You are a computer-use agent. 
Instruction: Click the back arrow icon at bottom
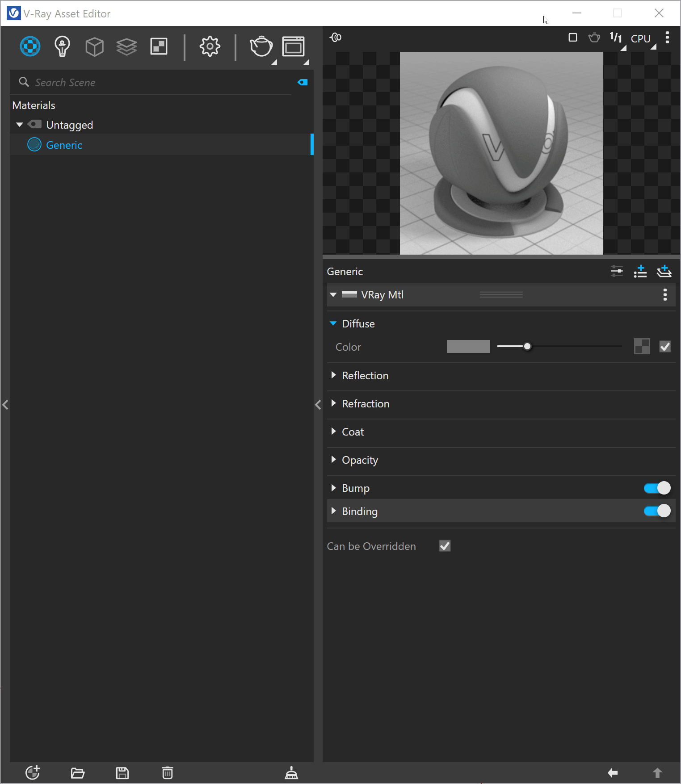click(613, 773)
